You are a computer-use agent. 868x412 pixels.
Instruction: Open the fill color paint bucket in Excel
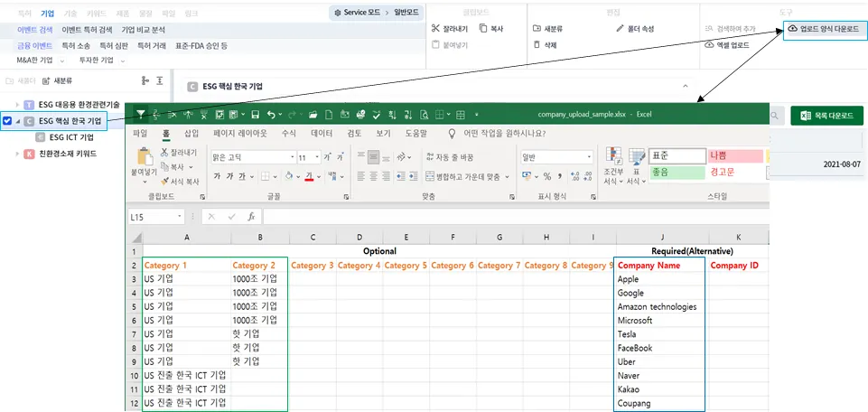tap(288, 177)
